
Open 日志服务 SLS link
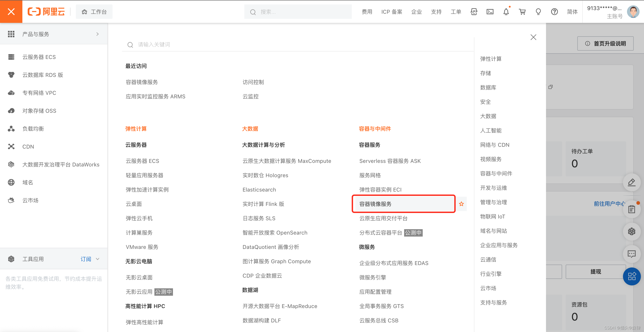(x=259, y=218)
